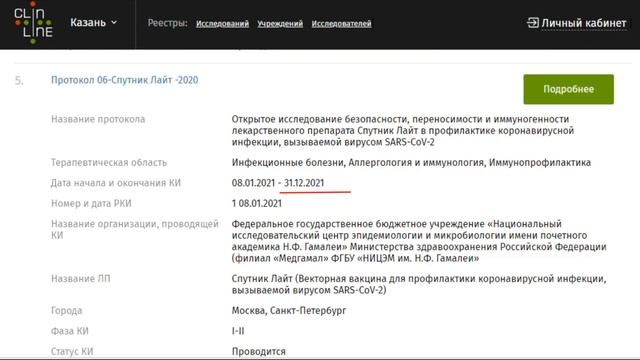Click the status value Проводится
The width and height of the screenshot is (640, 360).
259,351
